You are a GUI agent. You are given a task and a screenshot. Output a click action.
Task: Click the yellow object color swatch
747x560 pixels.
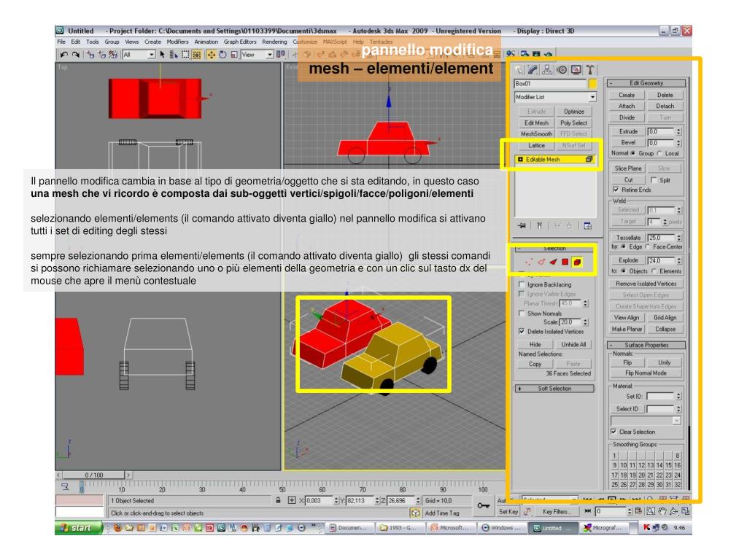coord(592,84)
